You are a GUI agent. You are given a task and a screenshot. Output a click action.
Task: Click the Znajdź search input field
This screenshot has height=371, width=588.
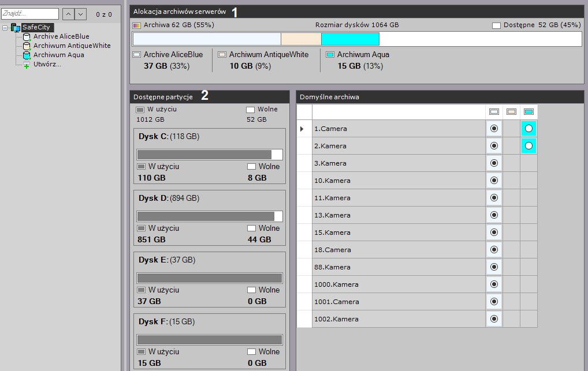click(x=30, y=13)
